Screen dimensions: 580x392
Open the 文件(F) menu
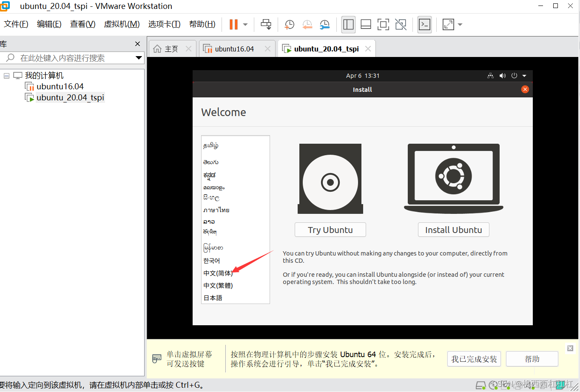16,24
